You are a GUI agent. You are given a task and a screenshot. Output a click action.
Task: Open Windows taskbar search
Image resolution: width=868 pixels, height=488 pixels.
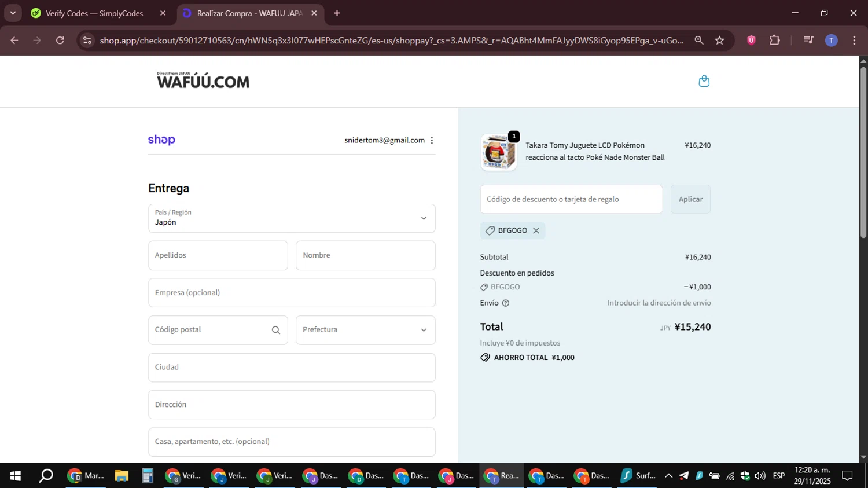click(x=46, y=476)
